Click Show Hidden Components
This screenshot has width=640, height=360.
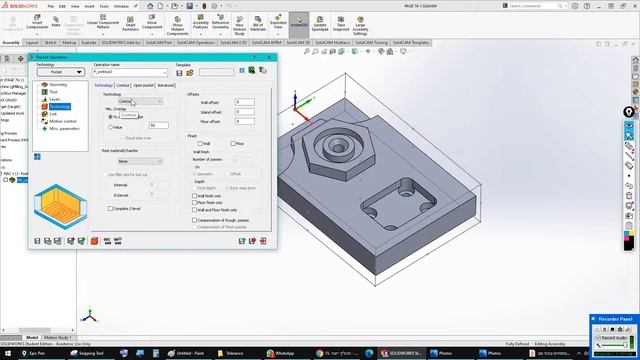tap(178, 26)
